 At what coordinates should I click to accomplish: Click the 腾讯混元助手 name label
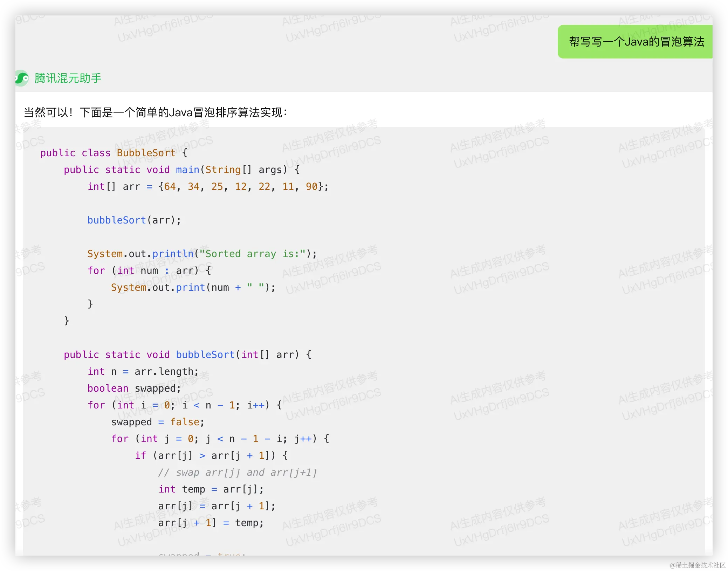point(68,78)
